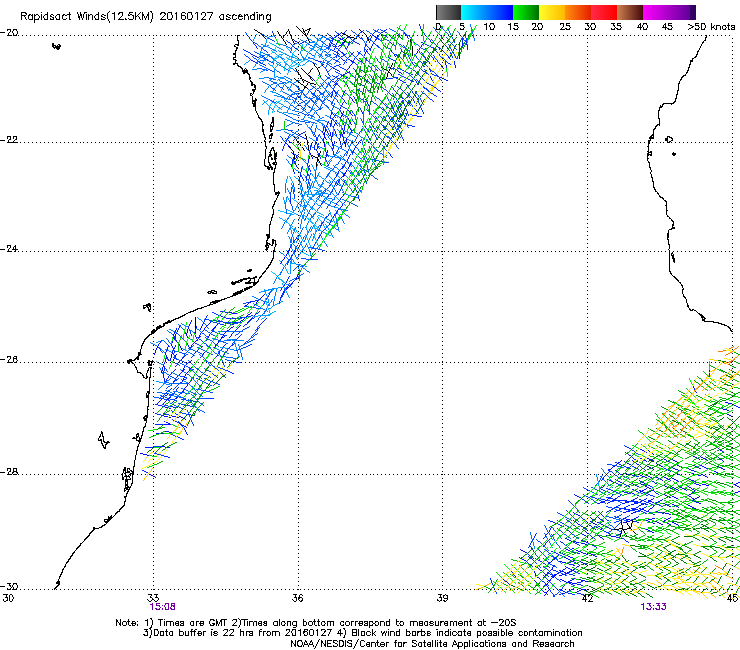Click the longitude label '39'
This screenshot has height=650, width=740.
[442, 598]
